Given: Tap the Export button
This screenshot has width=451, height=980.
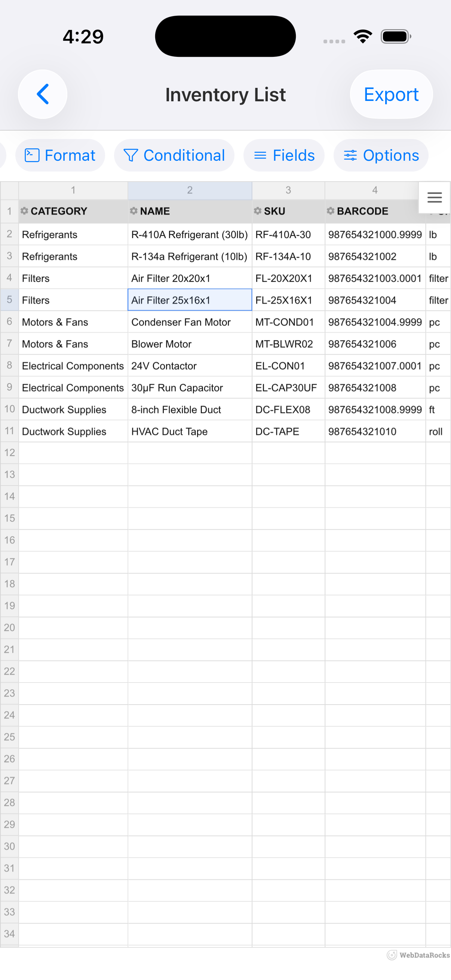Looking at the screenshot, I should coord(391,94).
